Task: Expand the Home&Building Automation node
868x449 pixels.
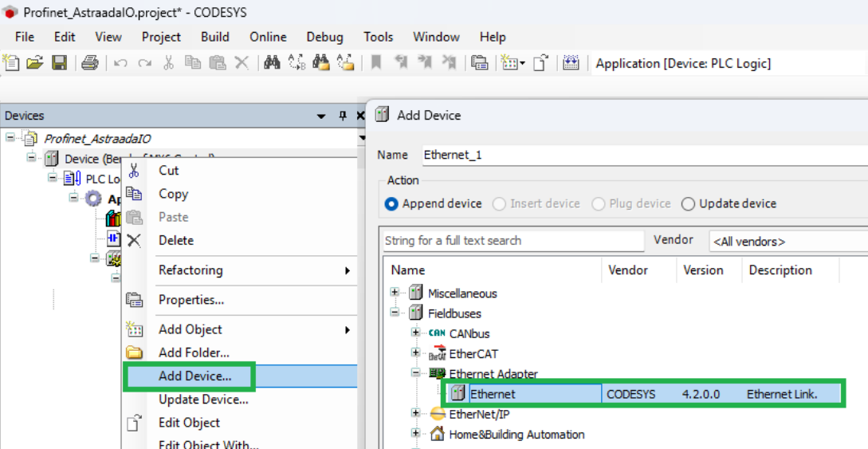Action: [x=416, y=433]
